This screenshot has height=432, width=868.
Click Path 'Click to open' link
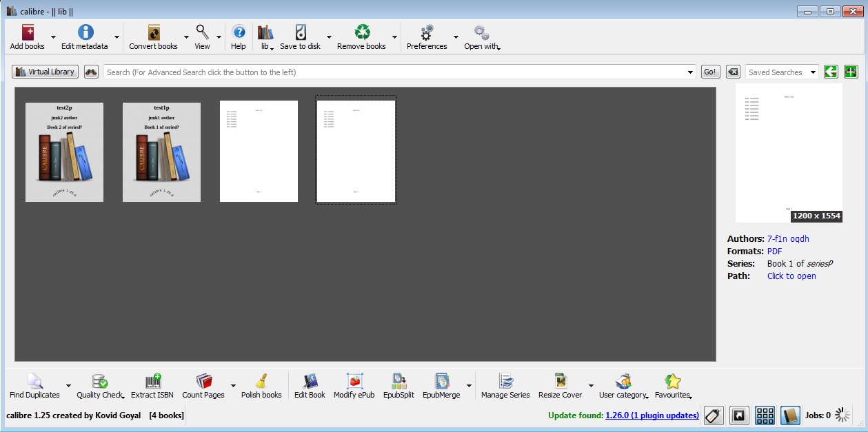pos(791,276)
